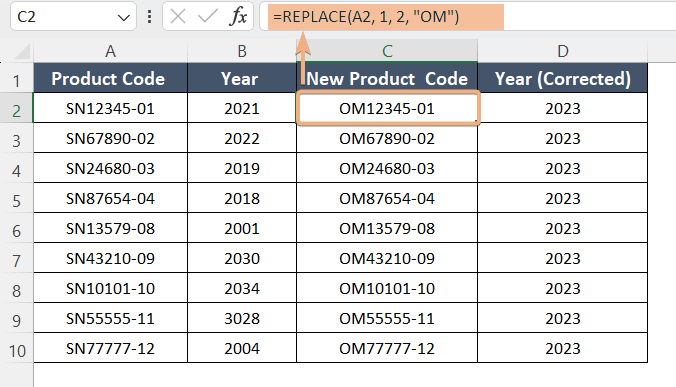Select the 2023 cell in row 10
This screenshot has height=387, width=676.
(x=563, y=348)
